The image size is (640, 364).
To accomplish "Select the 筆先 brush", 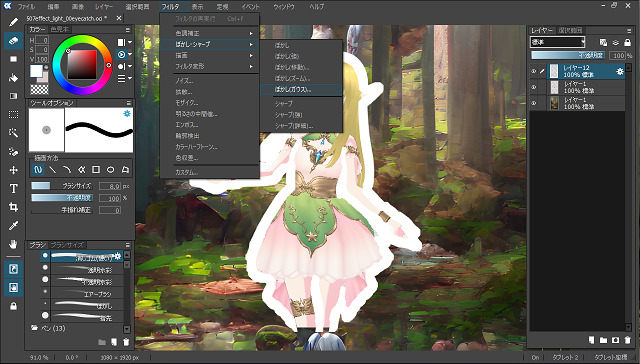I will pos(82,316).
